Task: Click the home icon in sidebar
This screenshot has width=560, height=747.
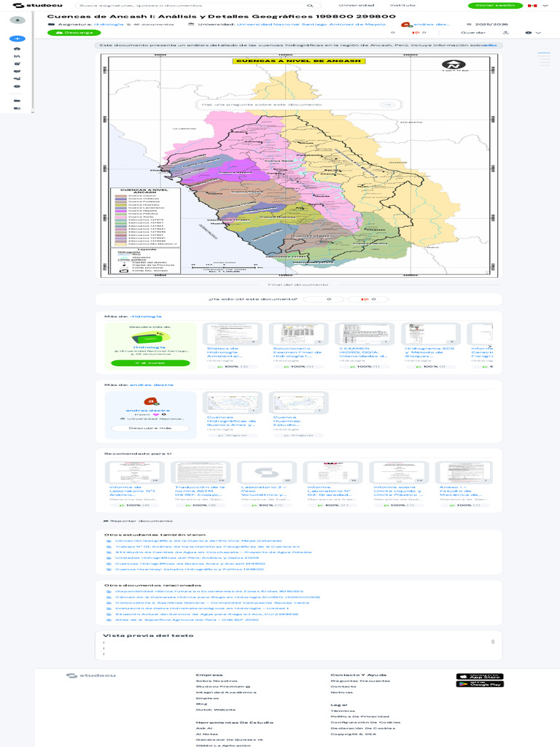Action: [17, 49]
